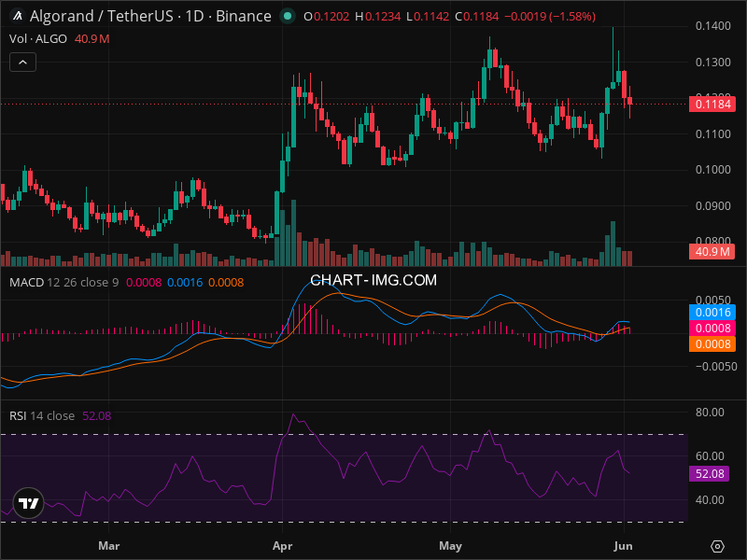Click the Apr label on time axis
Screen dimensions: 747x560
tap(283, 546)
